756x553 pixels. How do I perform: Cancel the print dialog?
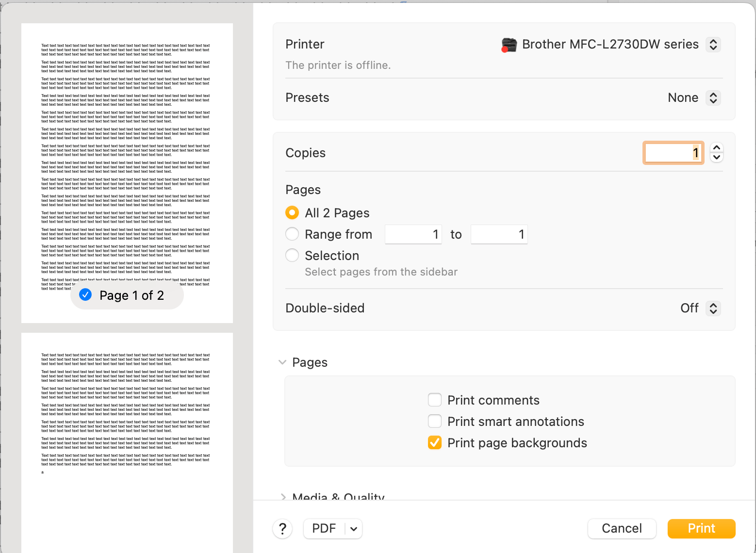click(x=622, y=528)
